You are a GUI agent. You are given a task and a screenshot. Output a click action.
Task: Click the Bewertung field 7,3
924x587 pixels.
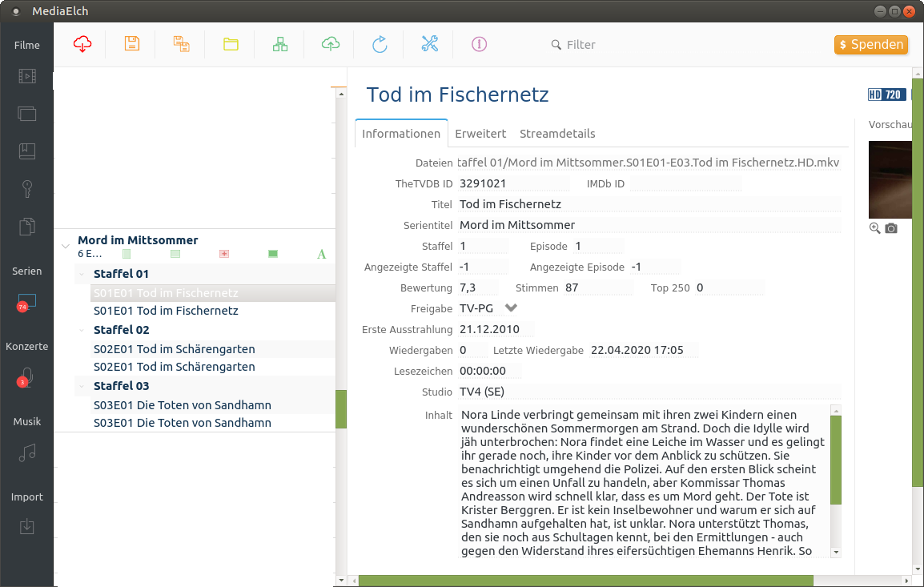coord(478,287)
